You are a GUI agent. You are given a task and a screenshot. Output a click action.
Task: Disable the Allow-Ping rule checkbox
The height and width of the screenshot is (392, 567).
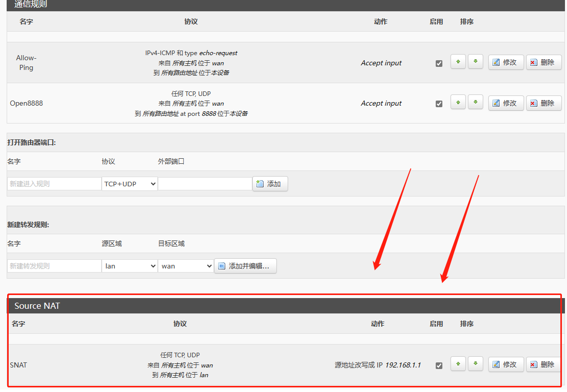[439, 63]
